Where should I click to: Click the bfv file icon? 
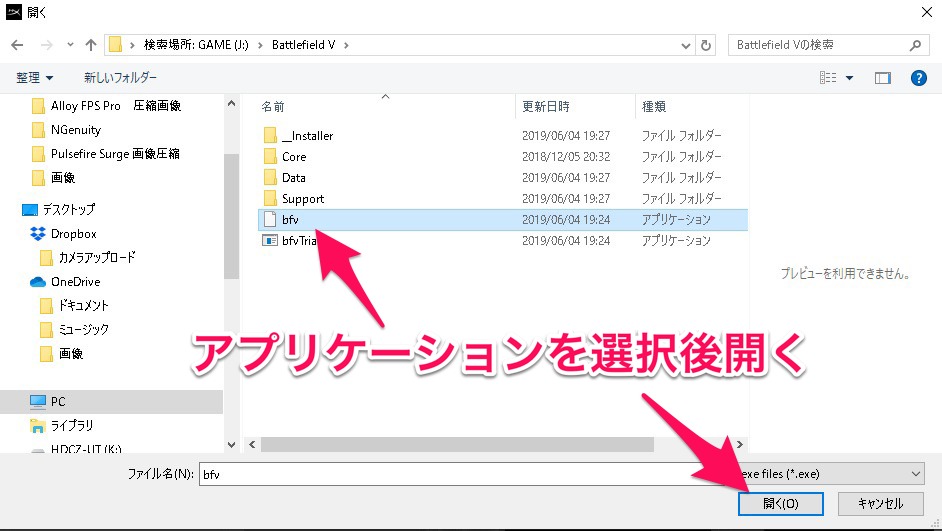(270, 220)
